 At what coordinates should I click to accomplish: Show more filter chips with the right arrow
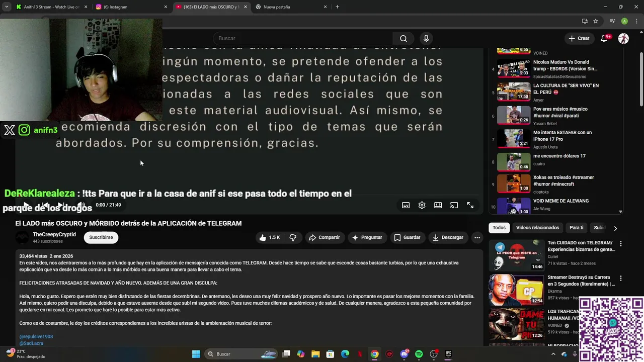coord(615,228)
